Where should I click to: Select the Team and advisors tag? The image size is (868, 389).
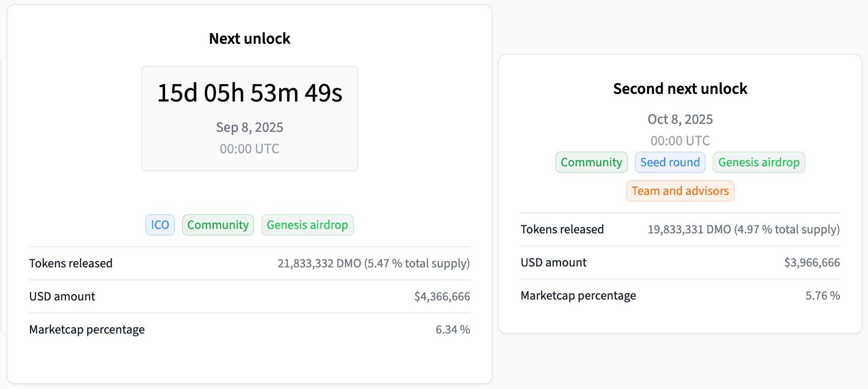pos(680,191)
